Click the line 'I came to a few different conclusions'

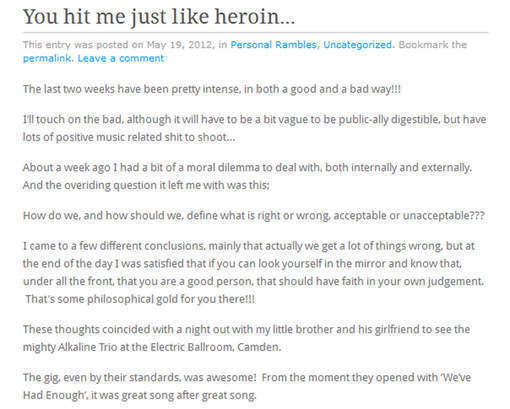(x=249, y=246)
